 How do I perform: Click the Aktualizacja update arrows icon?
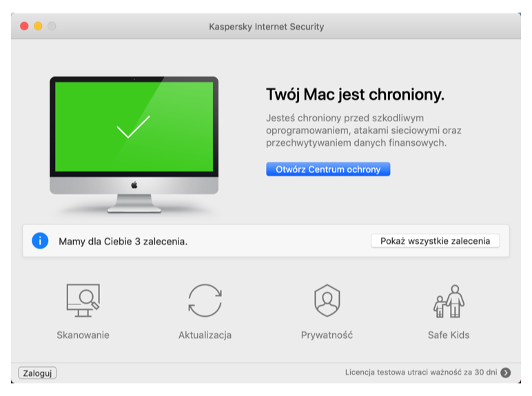click(x=205, y=300)
